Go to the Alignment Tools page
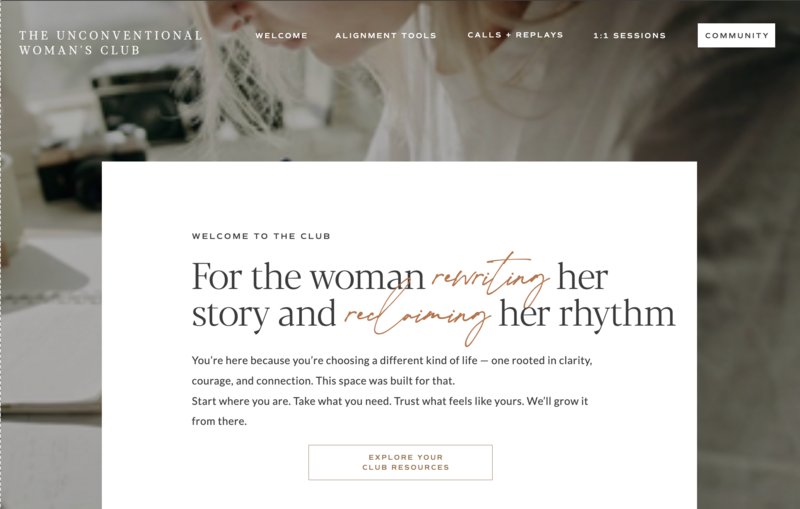800x509 pixels. [385, 35]
